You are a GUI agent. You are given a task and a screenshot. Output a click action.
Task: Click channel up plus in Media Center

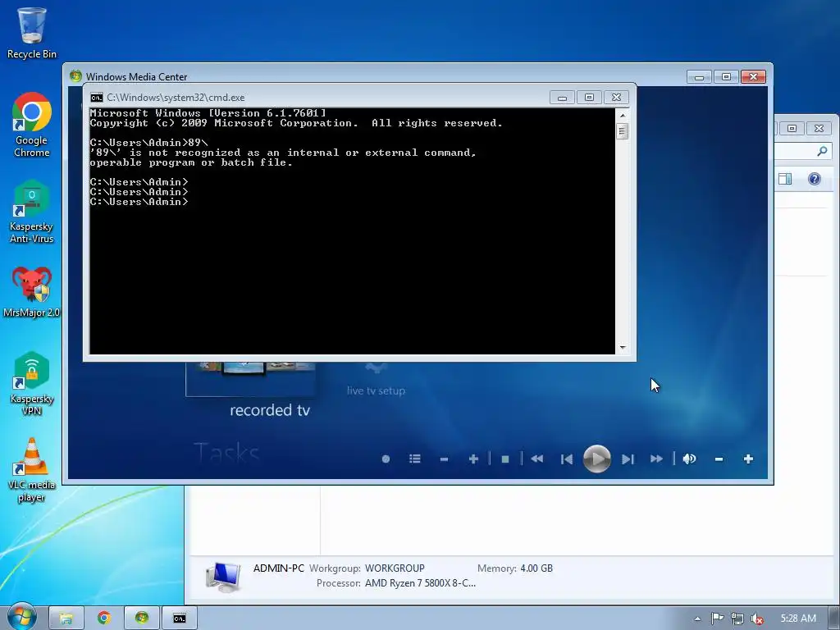(473, 459)
